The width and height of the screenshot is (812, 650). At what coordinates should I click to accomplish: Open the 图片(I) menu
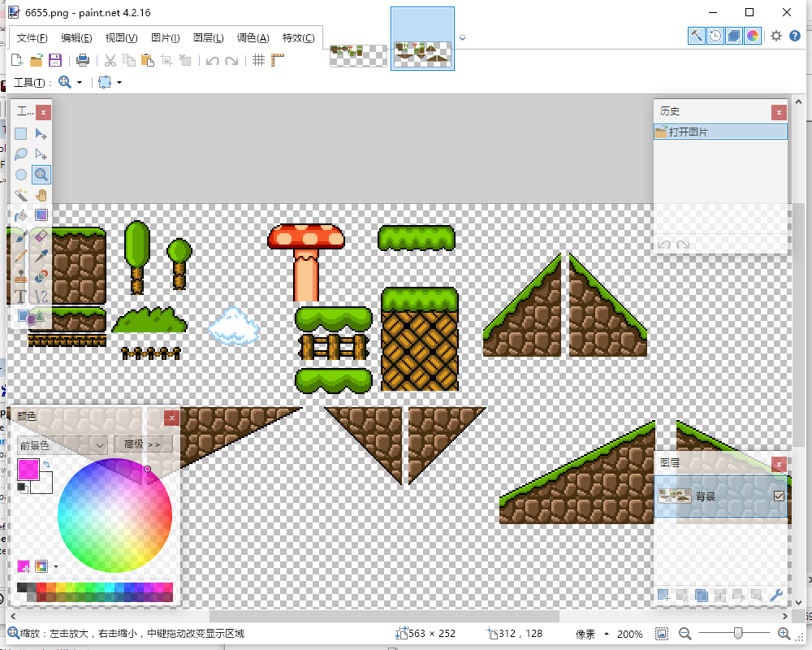point(165,38)
